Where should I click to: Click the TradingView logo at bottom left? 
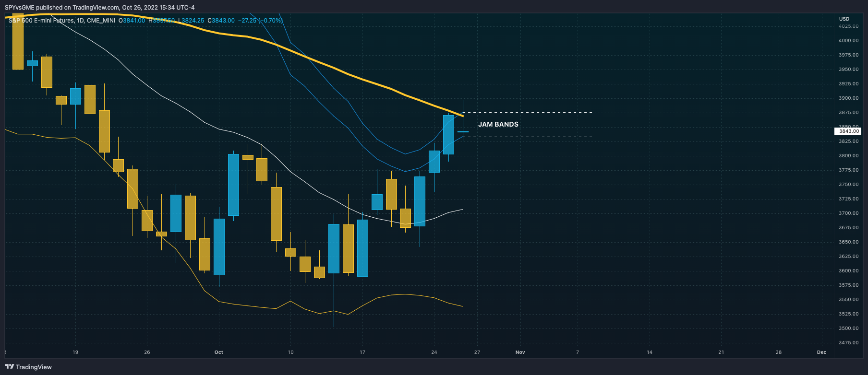pos(28,367)
